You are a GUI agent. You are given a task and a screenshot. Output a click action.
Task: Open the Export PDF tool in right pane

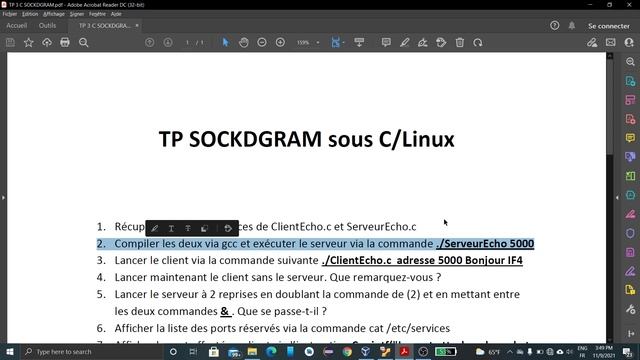coord(630,81)
